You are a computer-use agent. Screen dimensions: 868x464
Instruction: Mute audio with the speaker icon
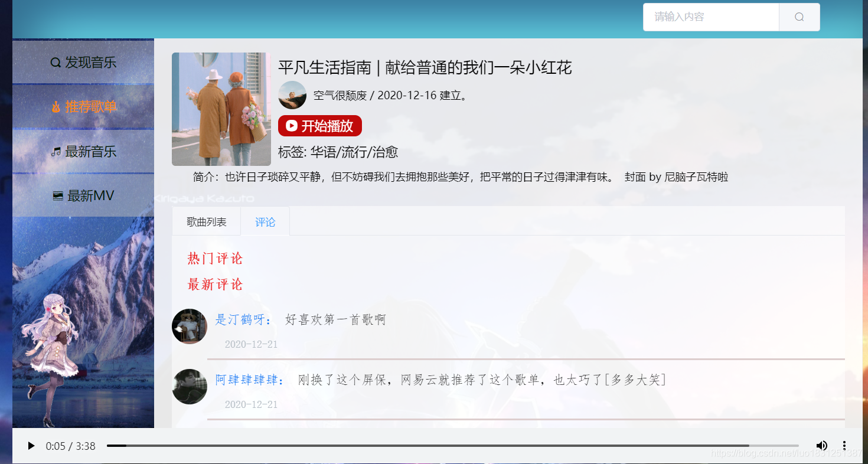822,446
